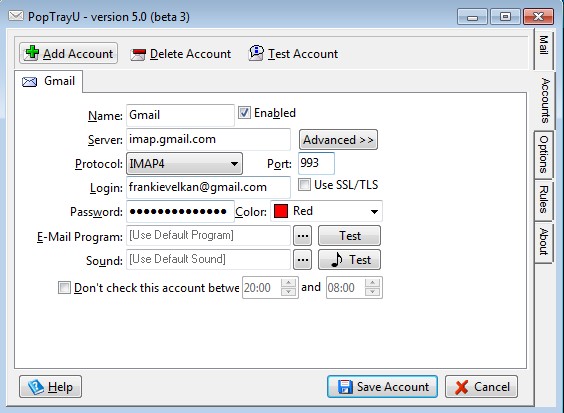Open the Options side tab
Screen dimensions: 564x413
point(543,154)
